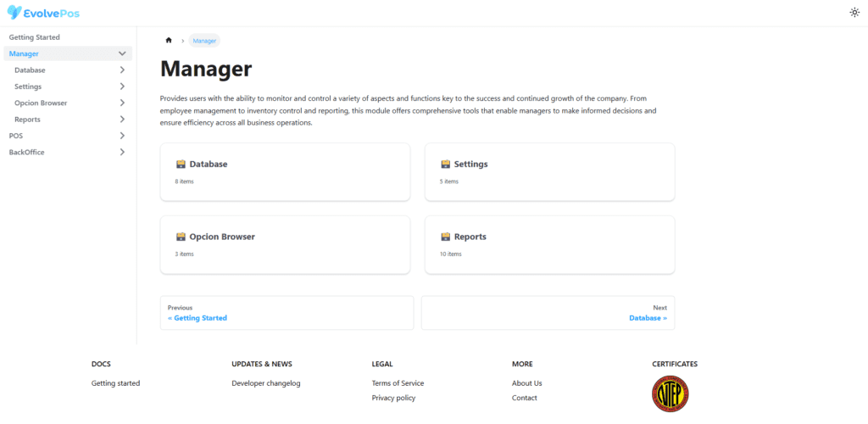Expand the Opcion Browser sidebar chevron
The height and width of the screenshot is (424, 868).
click(122, 103)
